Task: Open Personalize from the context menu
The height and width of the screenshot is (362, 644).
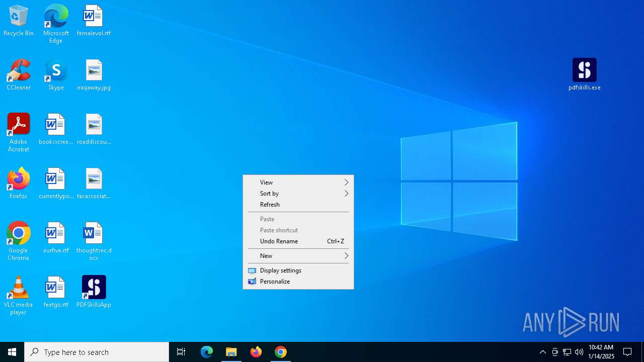Action: [298, 282]
